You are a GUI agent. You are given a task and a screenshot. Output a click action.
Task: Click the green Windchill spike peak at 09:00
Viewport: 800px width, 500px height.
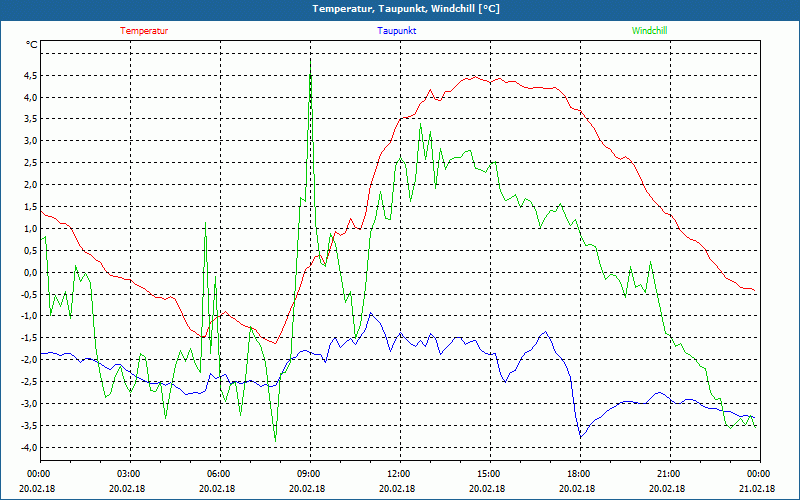click(311, 62)
